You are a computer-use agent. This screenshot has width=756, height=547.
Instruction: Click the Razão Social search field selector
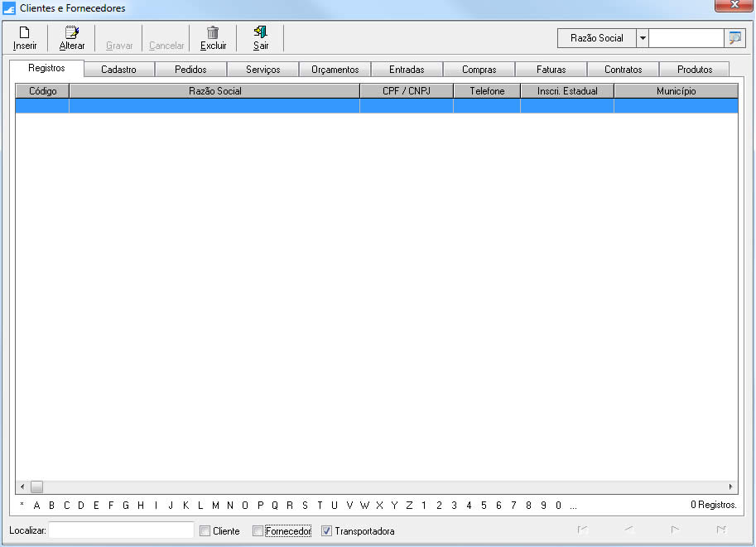597,38
